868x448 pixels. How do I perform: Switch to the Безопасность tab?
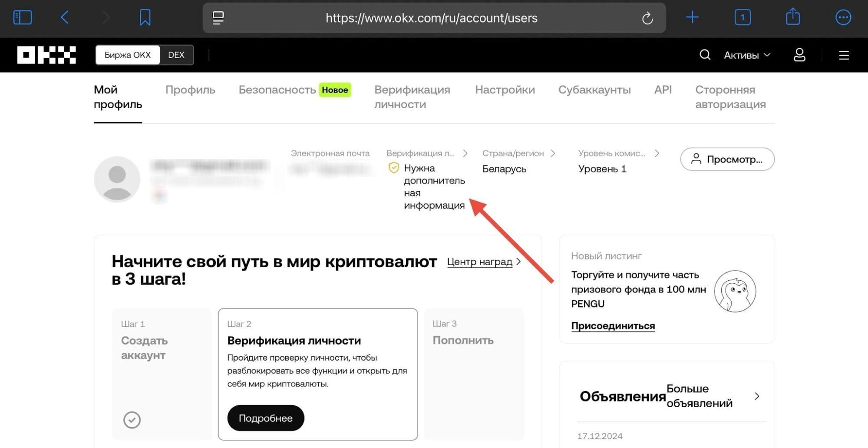click(x=277, y=90)
